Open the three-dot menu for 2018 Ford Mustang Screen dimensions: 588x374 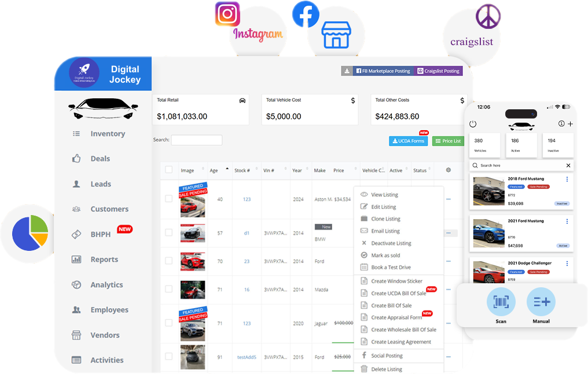click(x=567, y=179)
